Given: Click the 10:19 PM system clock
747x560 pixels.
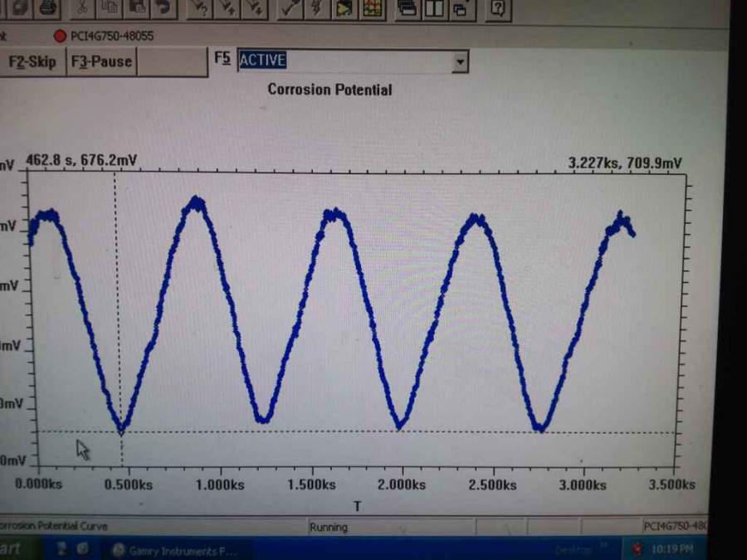Looking at the screenshot, I should (x=671, y=549).
